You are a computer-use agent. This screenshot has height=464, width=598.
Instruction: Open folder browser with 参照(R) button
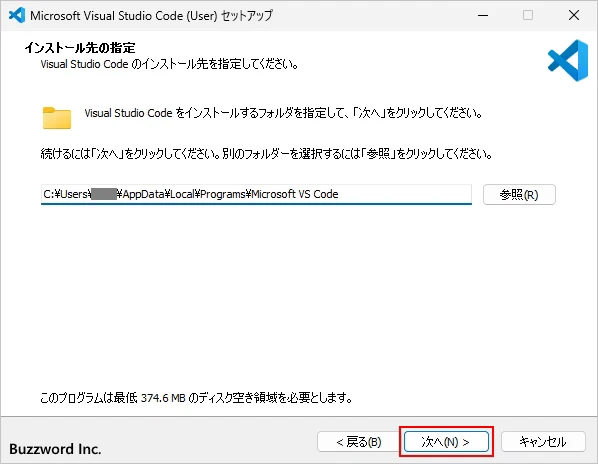click(519, 195)
